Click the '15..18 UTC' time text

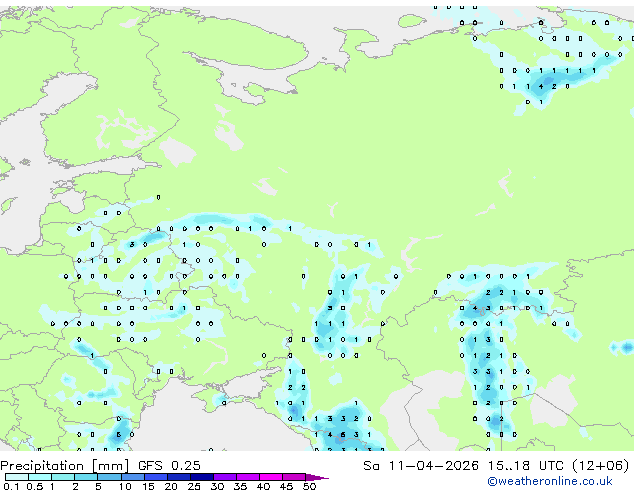click(526, 466)
